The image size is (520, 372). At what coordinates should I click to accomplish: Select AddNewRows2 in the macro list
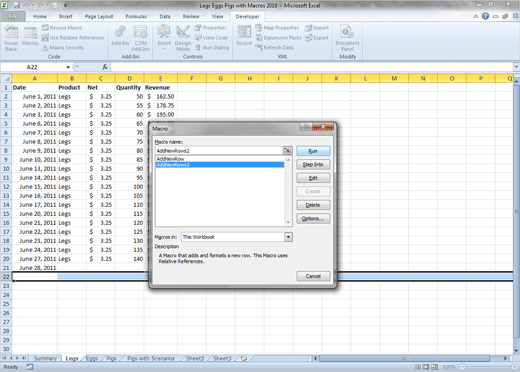pyautogui.click(x=220, y=165)
